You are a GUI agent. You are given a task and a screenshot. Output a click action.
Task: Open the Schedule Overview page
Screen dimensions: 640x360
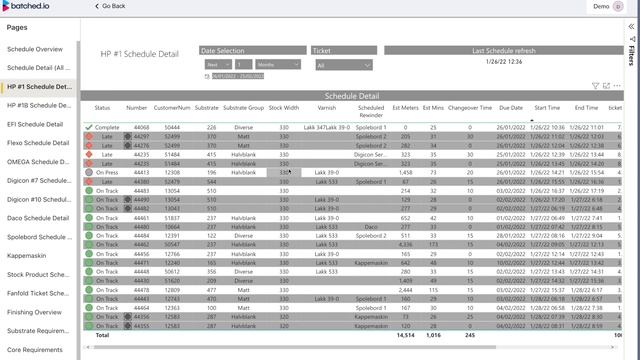(x=35, y=49)
